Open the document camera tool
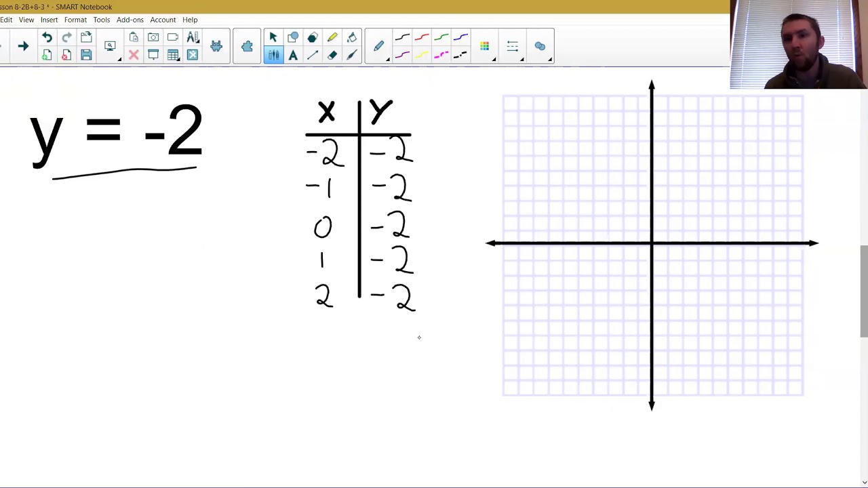 (173, 38)
